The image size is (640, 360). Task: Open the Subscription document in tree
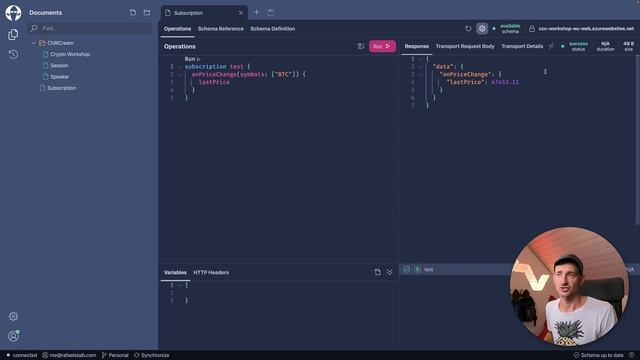62,88
